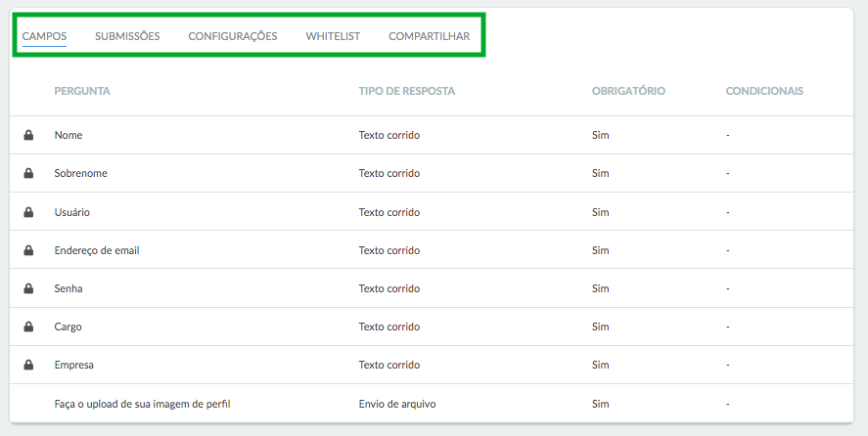Click the lock icon beside Sobrenome

pos(28,173)
